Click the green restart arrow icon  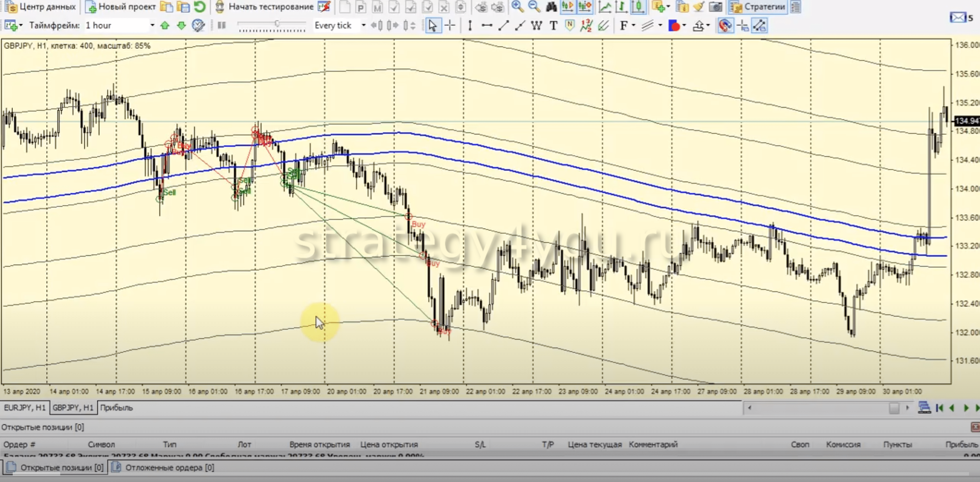(x=199, y=6)
